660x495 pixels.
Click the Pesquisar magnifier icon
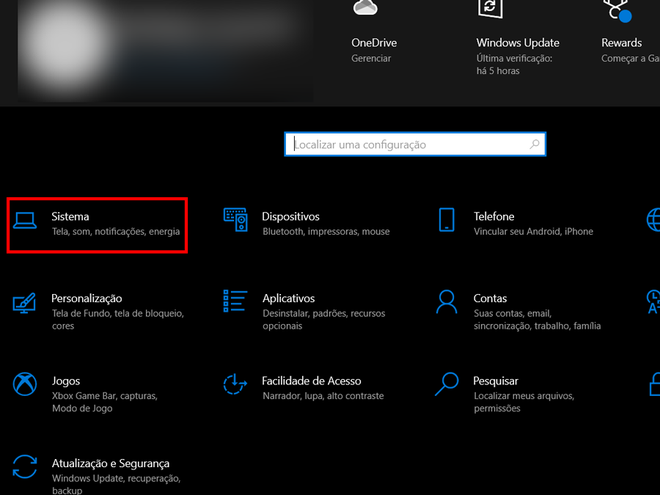[x=447, y=384]
